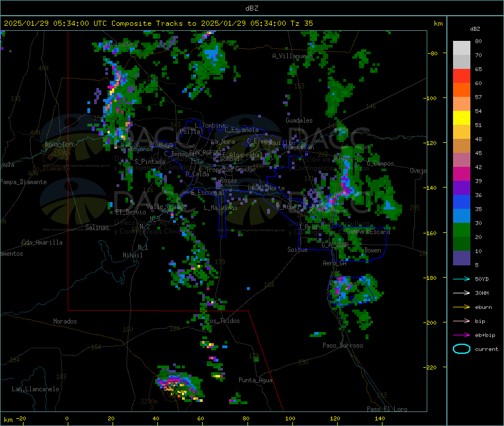
Task: Click the 'dBZ' title at the window top
Action: point(251,8)
